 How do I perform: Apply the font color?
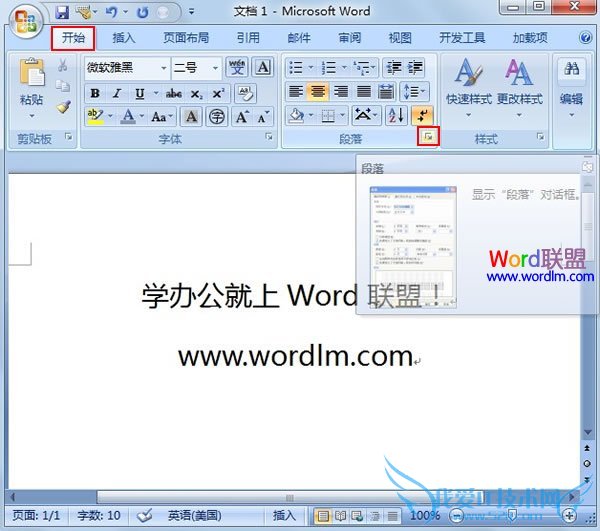pyautogui.click(x=128, y=116)
